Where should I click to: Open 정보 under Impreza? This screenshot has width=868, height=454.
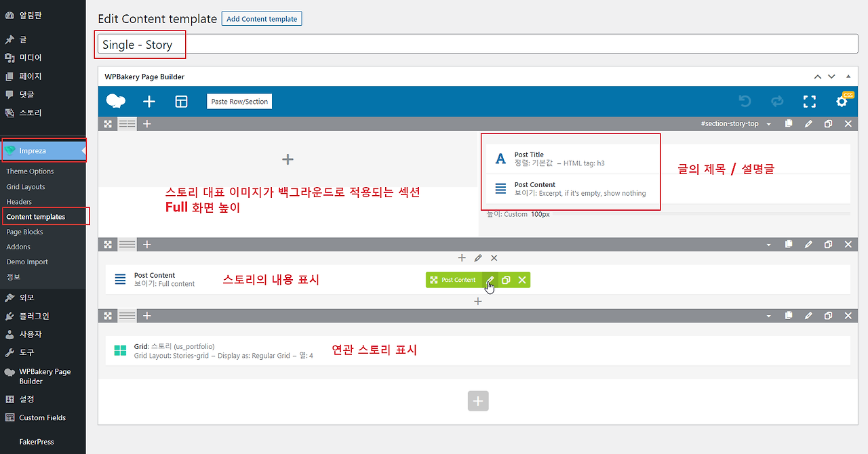14,277
